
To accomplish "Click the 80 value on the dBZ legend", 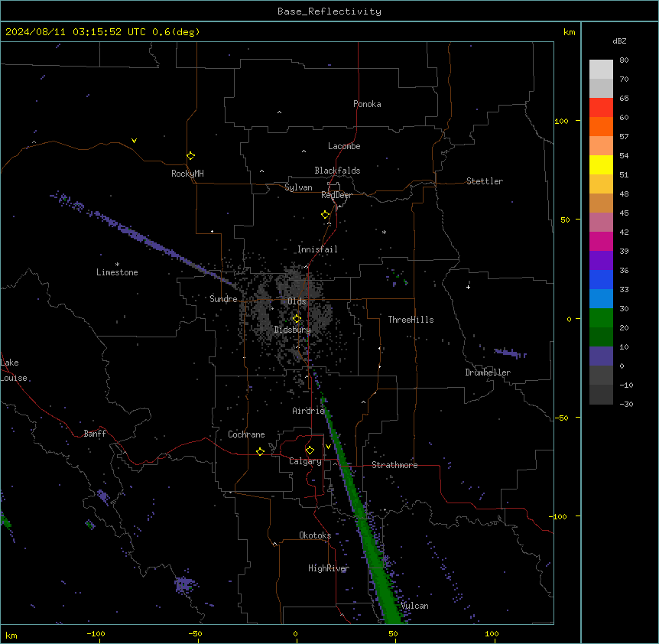I will 624,60.
